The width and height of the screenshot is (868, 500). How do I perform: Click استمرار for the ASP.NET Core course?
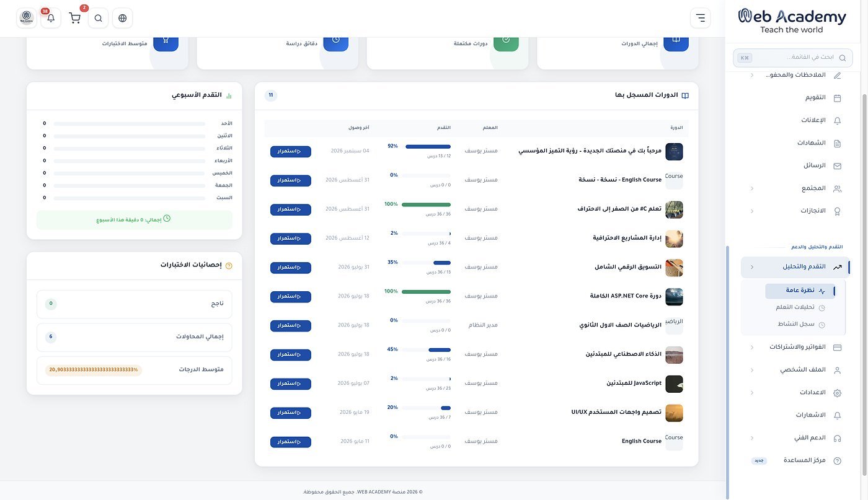(291, 297)
